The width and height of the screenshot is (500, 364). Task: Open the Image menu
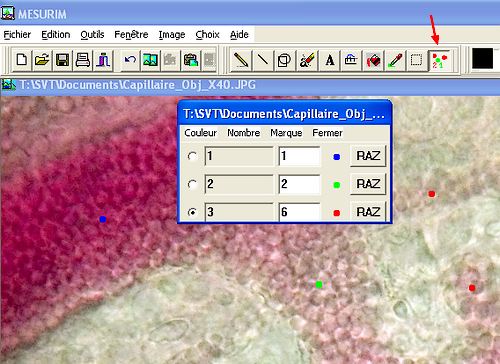[x=172, y=34]
